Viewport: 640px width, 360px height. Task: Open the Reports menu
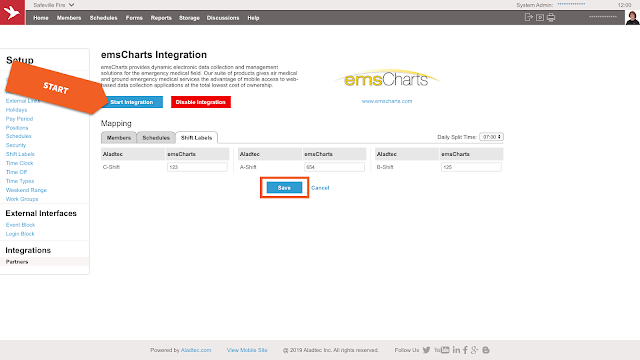[x=161, y=18]
